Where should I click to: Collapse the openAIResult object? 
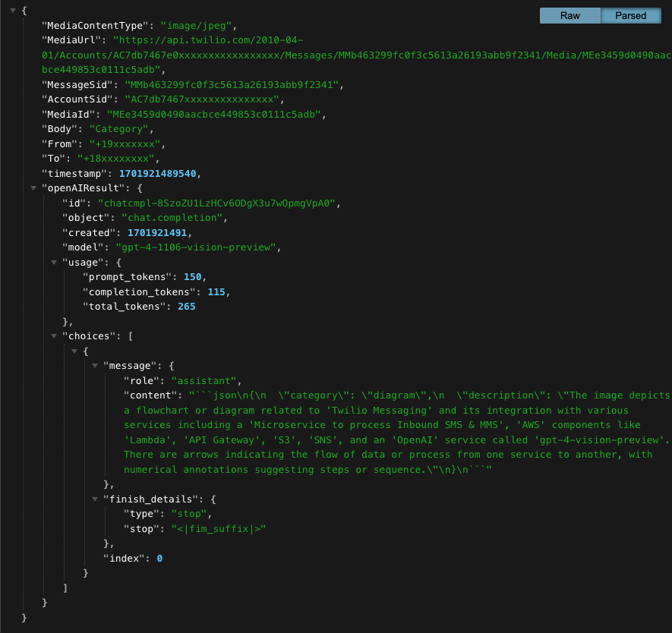(33, 188)
